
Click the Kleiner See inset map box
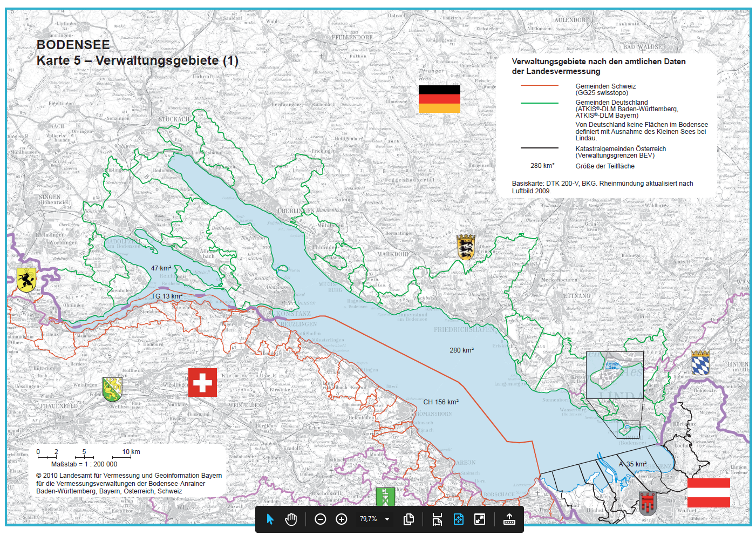(x=615, y=375)
